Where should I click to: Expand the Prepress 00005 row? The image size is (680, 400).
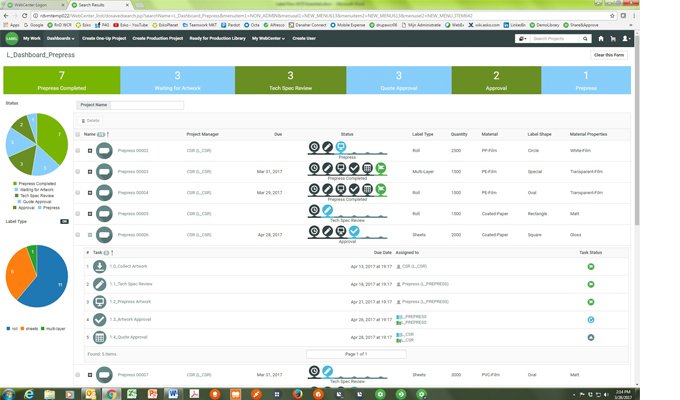[90, 214]
